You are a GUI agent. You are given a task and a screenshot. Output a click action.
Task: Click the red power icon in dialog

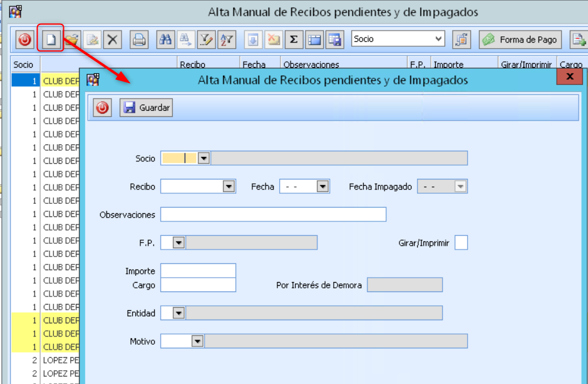click(x=102, y=108)
